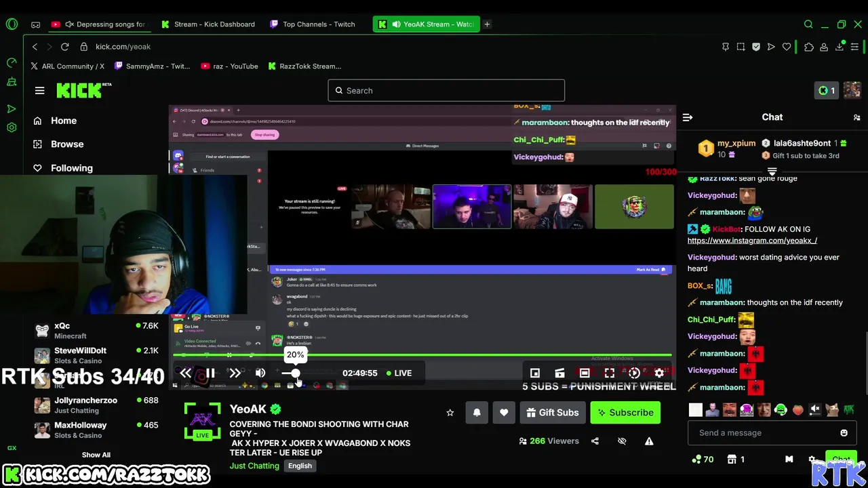Click the clip creation icon

(x=559, y=373)
